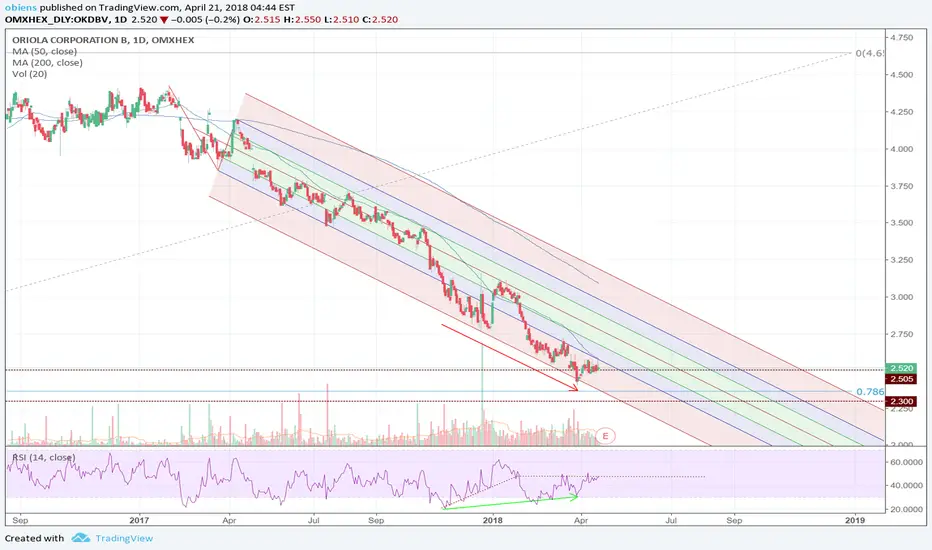Select the red downward trend arrow drawing
The width and height of the screenshot is (932, 550).
pos(509,357)
